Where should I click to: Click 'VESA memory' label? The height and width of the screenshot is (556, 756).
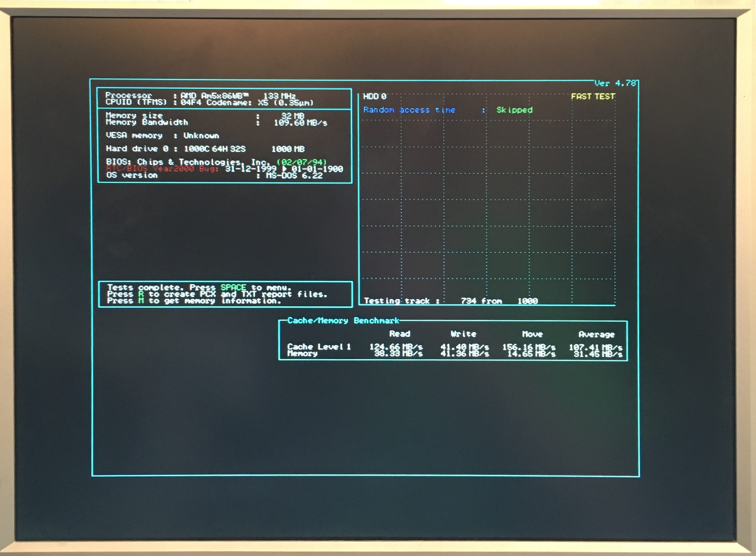point(134,135)
